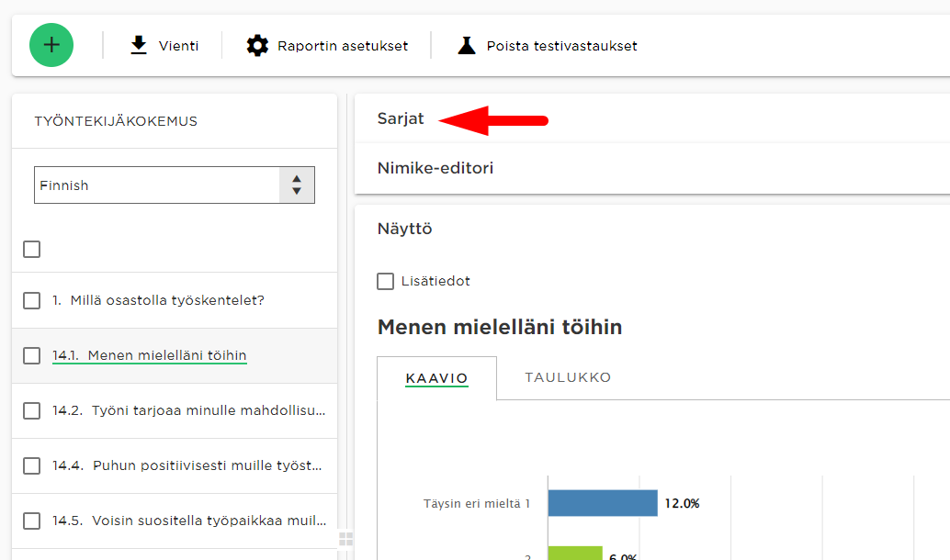
Task: Expand the Nimike-editori section
Action: tap(435, 168)
